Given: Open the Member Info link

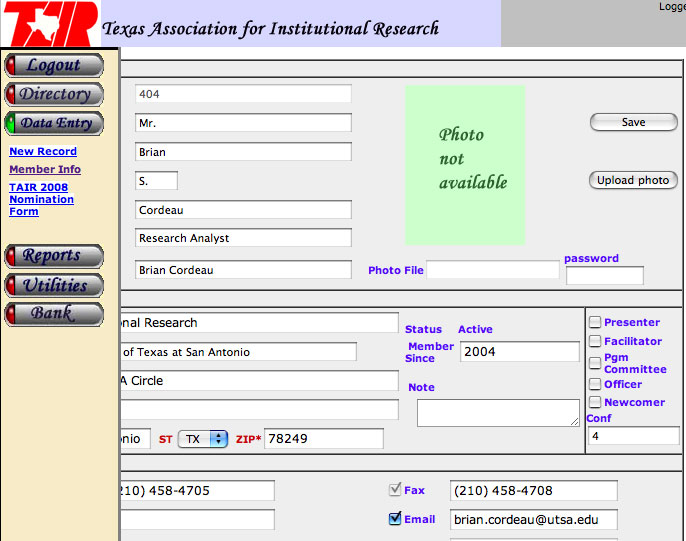Looking at the screenshot, I should [x=45, y=169].
